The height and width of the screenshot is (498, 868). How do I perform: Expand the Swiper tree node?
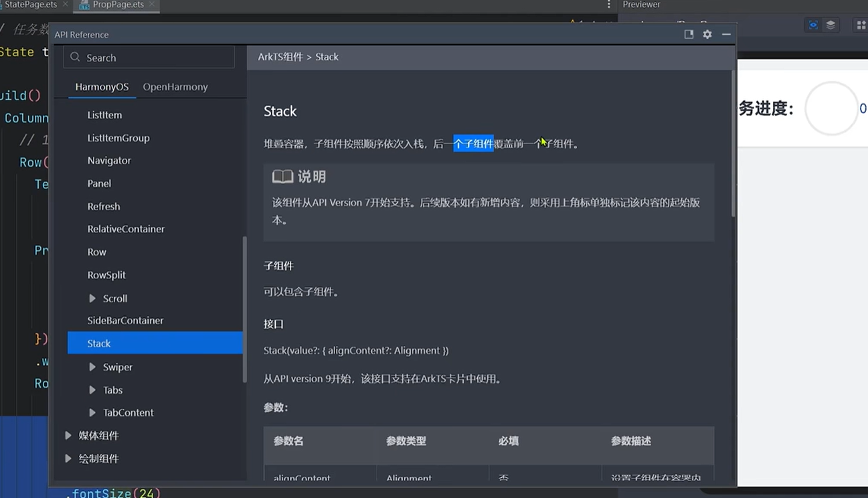[92, 367]
